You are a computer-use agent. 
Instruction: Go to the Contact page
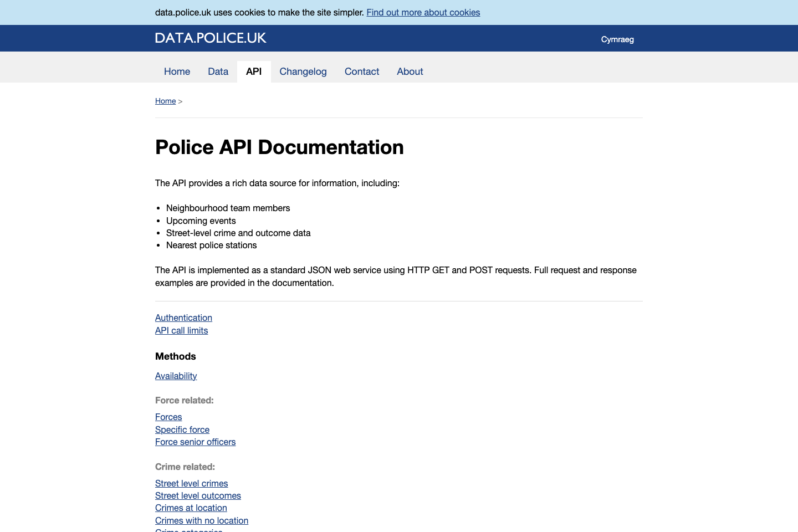click(x=362, y=71)
